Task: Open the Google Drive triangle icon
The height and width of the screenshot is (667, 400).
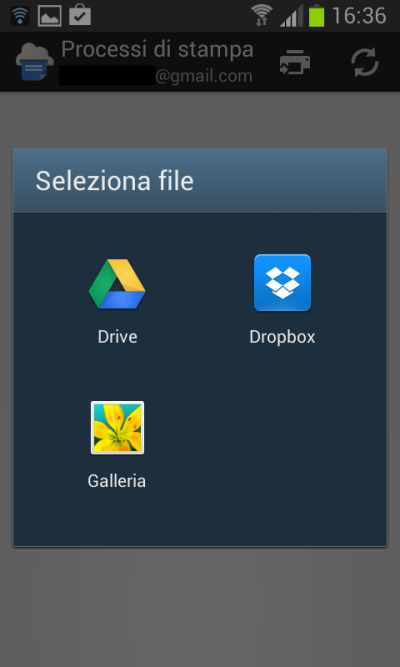Action: point(117,284)
